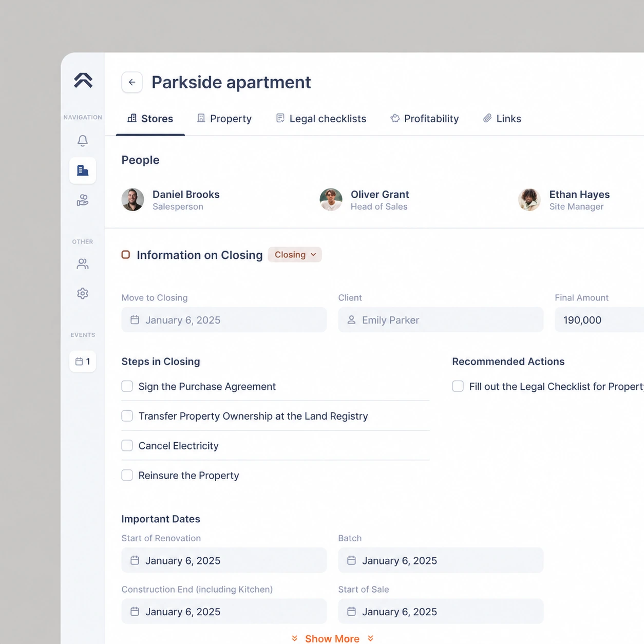Viewport: 644px width, 644px height.
Task: Click the calendar icon in Construction End field
Action: pos(135,611)
